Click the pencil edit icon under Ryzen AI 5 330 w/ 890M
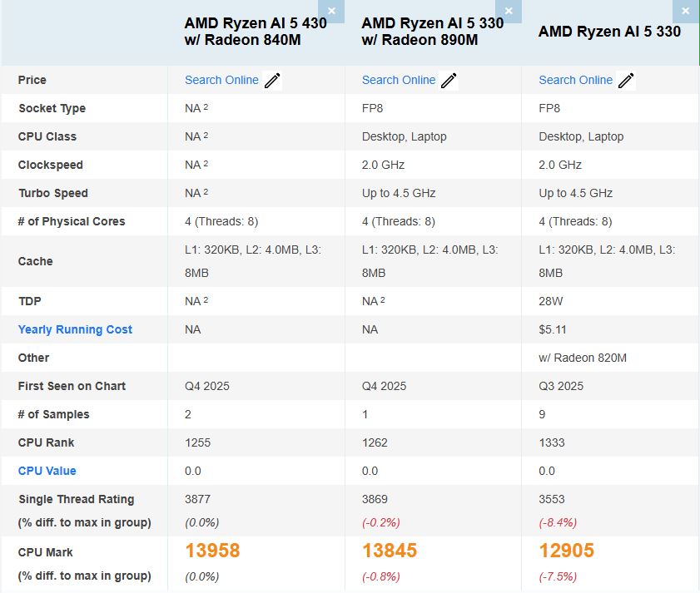The width and height of the screenshot is (700, 593). click(x=449, y=80)
